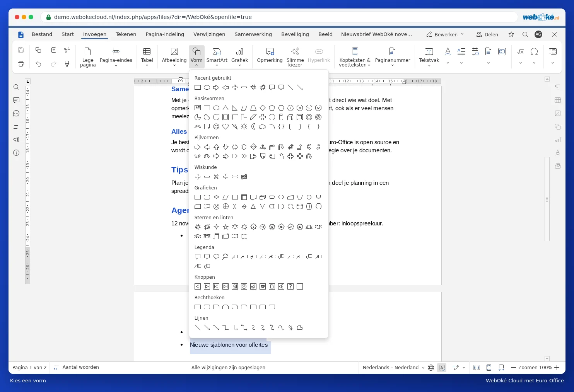Select the smiley face shape

point(216,126)
